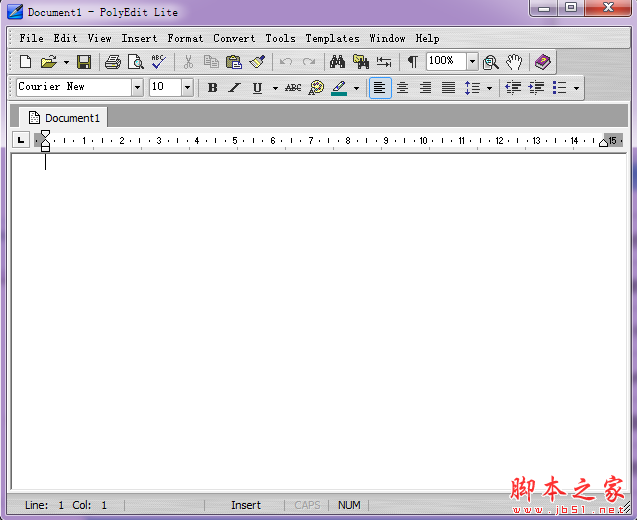This screenshot has height=521, width=637.
Task: Toggle bold formatting
Action: point(212,87)
